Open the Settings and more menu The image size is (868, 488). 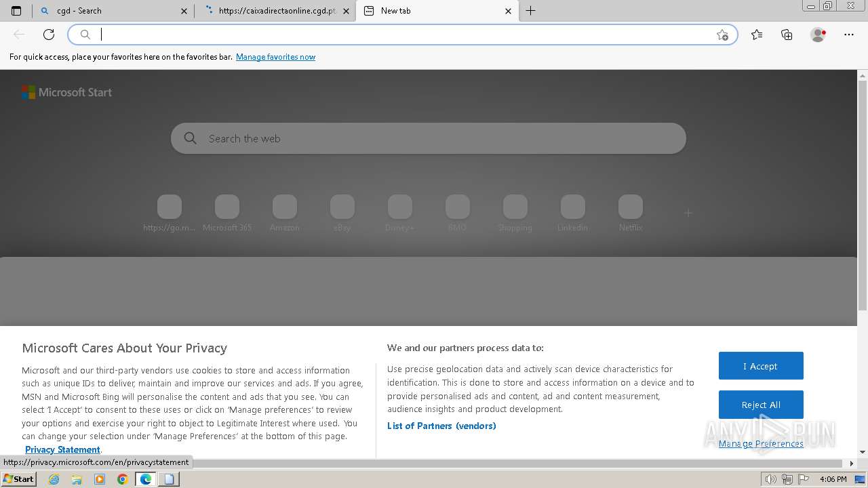coord(849,35)
